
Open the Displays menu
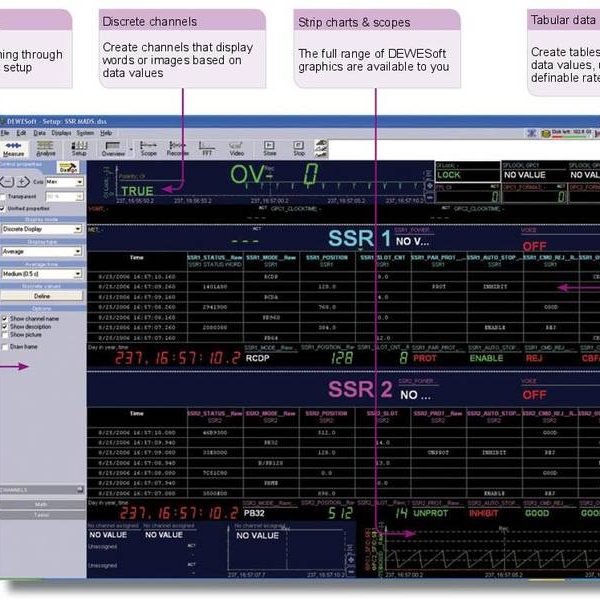click(61, 133)
